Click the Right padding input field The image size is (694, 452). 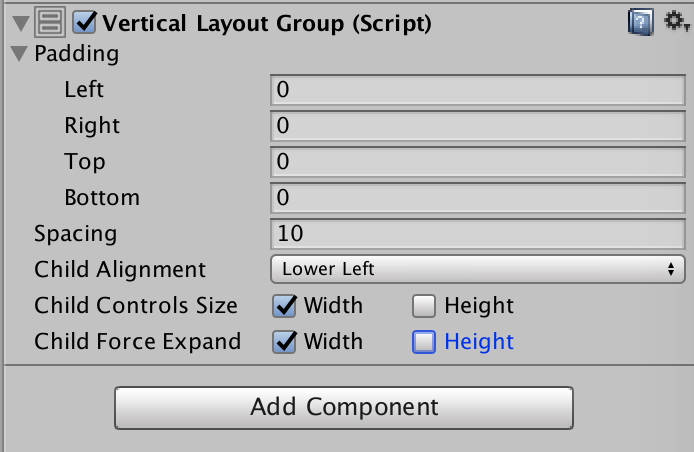(477, 125)
